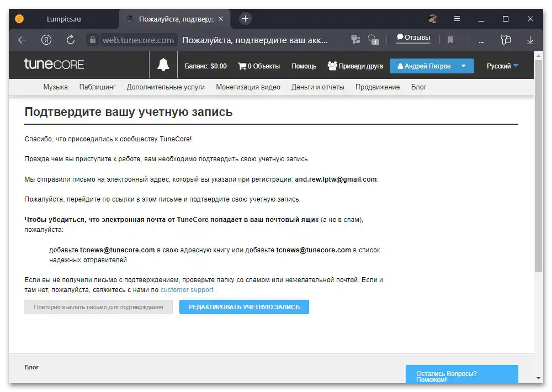
Task: Click the padlock site security icon
Action: click(93, 40)
